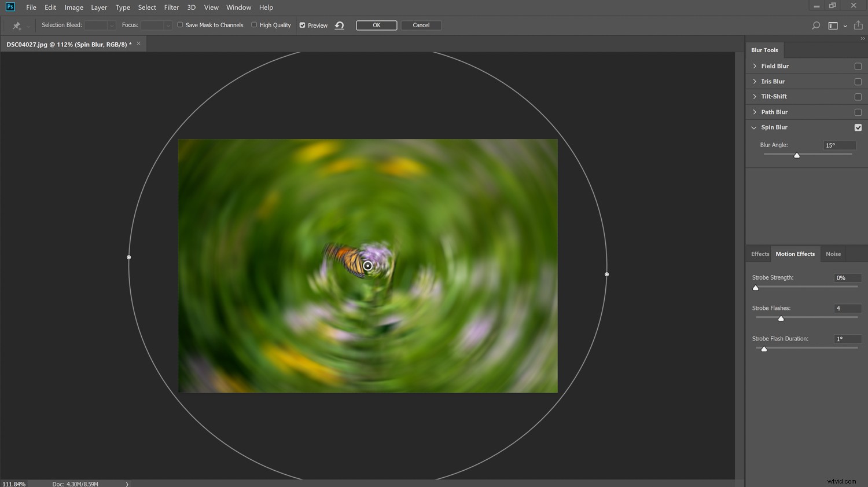Cancel the blur operation
The height and width of the screenshot is (487, 868).
tap(421, 25)
